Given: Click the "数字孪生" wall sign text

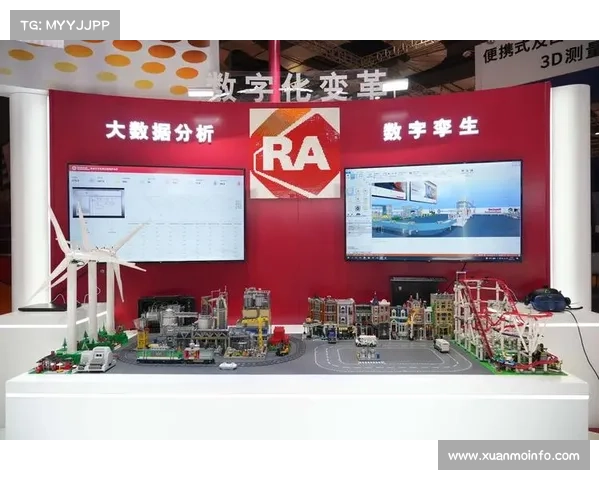Looking at the screenshot, I should 431,129.
